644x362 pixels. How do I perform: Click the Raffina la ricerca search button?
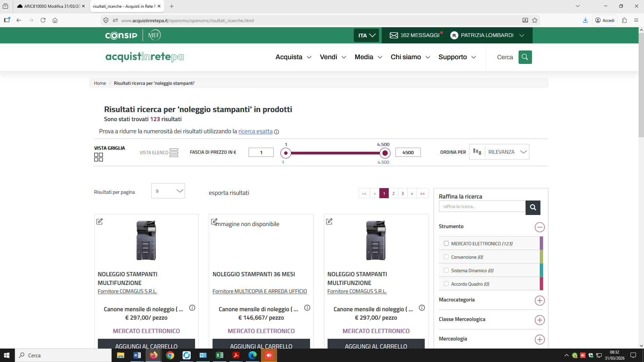[533, 207]
